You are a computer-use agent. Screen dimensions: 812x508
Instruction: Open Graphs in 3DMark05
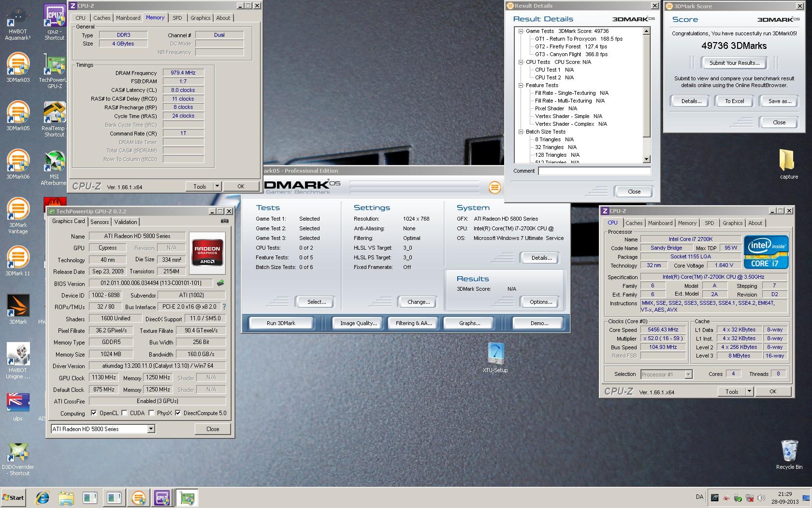pos(469,323)
